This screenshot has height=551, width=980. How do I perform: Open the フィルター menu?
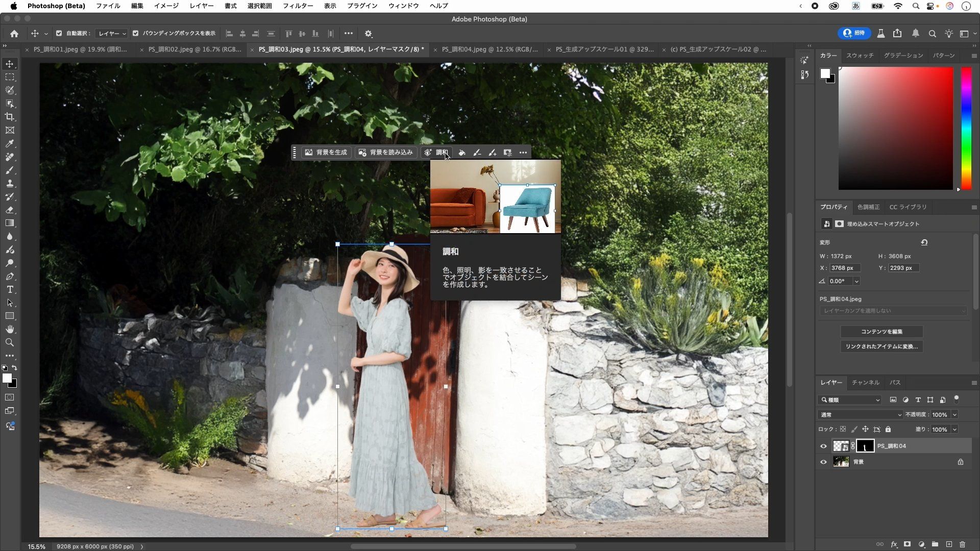click(x=298, y=6)
